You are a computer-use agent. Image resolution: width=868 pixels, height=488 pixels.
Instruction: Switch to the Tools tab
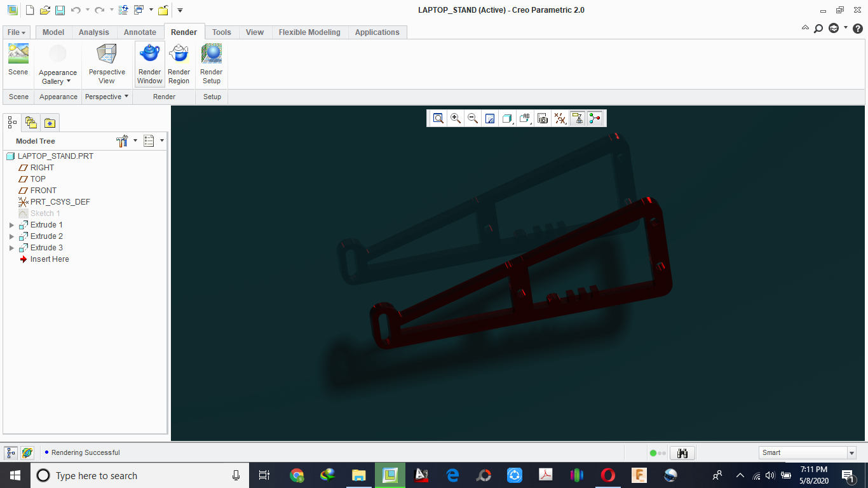222,32
